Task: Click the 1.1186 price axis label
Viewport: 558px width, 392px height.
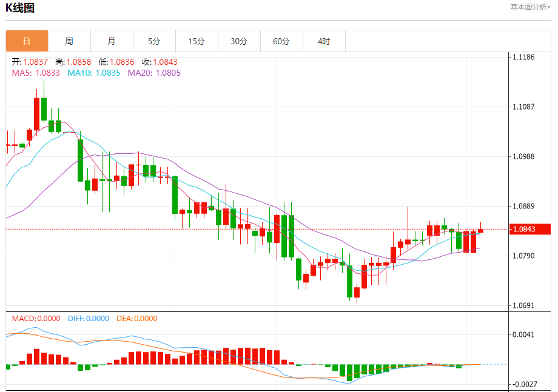Action: (x=523, y=57)
